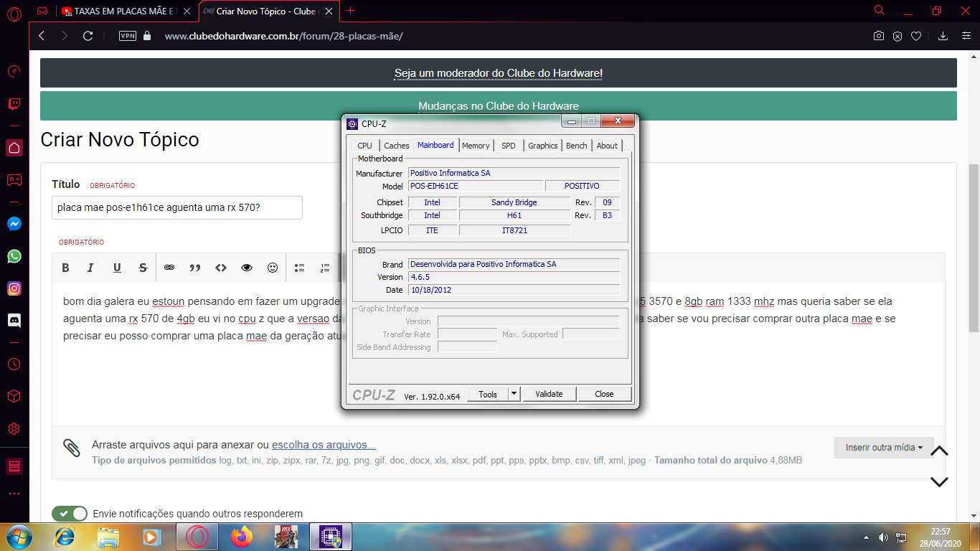Click Validate button in CPU-Z

550,394
